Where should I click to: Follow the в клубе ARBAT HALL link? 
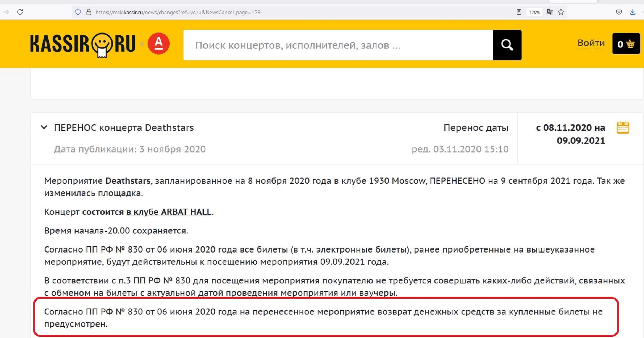point(169,212)
